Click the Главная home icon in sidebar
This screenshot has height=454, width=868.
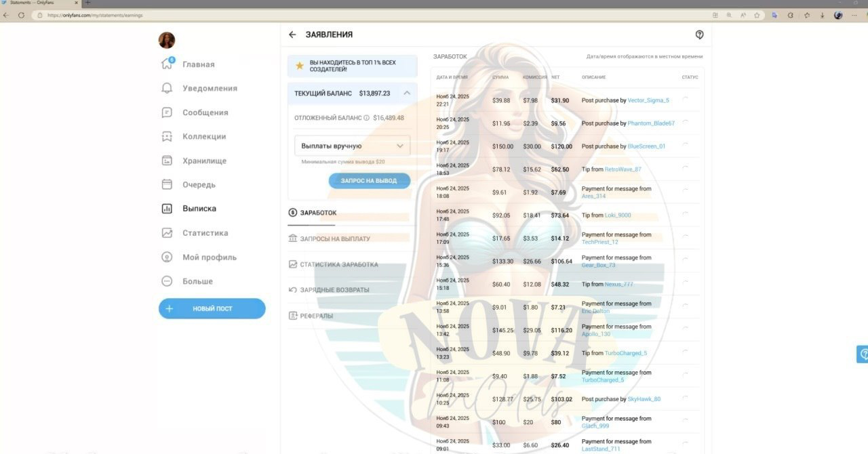pyautogui.click(x=167, y=64)
